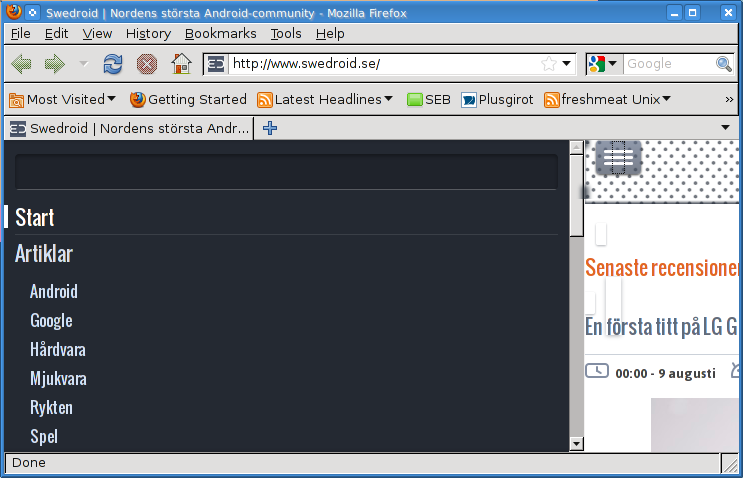Open the SEB bookmark

click(428, 99)
